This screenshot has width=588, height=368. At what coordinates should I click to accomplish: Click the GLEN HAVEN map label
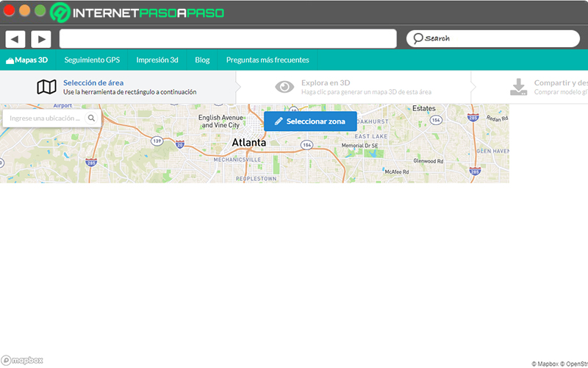point(492,151)
